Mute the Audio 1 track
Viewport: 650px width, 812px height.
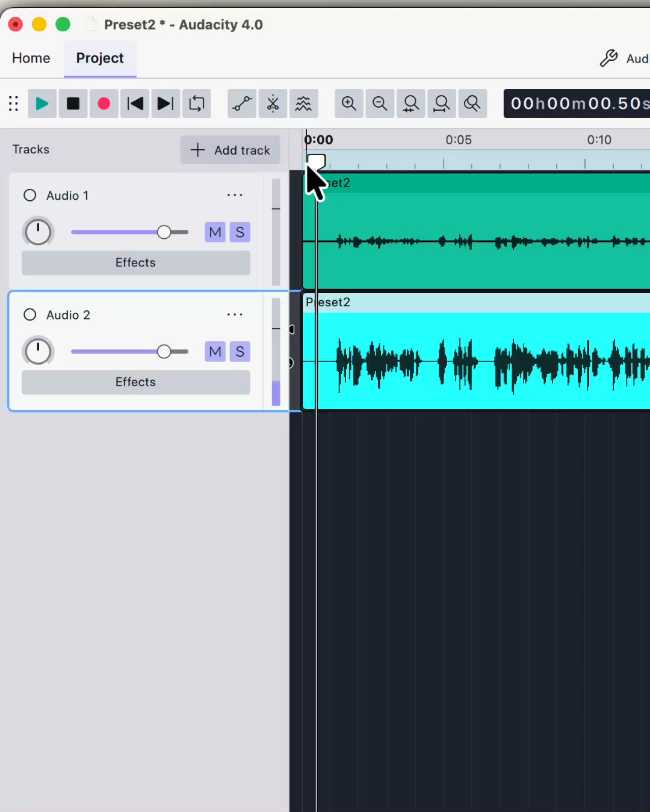pyautogui.click(x=215, y=232)
